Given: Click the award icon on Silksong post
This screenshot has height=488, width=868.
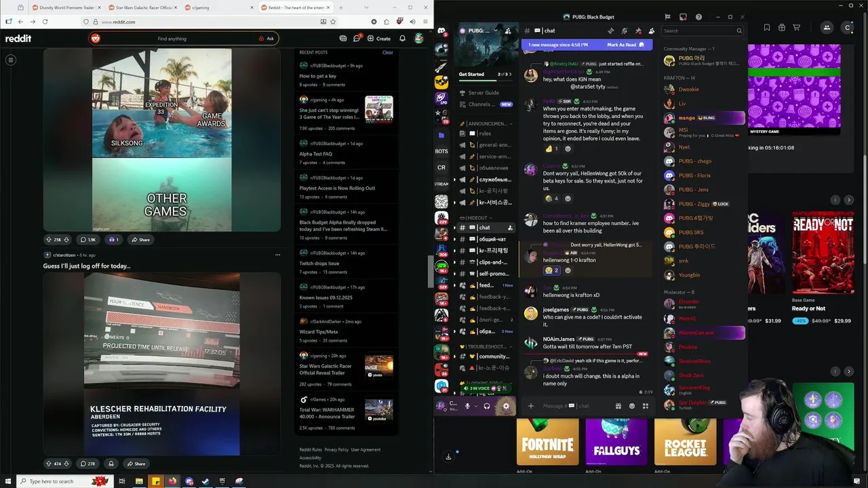Looking at the screenshot, I should point(113,239).
